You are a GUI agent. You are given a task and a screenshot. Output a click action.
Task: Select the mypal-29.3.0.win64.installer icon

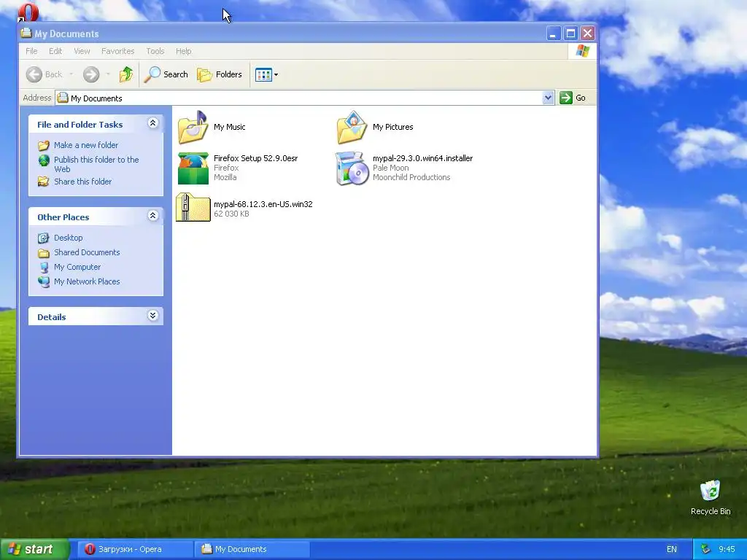point(352,168)
